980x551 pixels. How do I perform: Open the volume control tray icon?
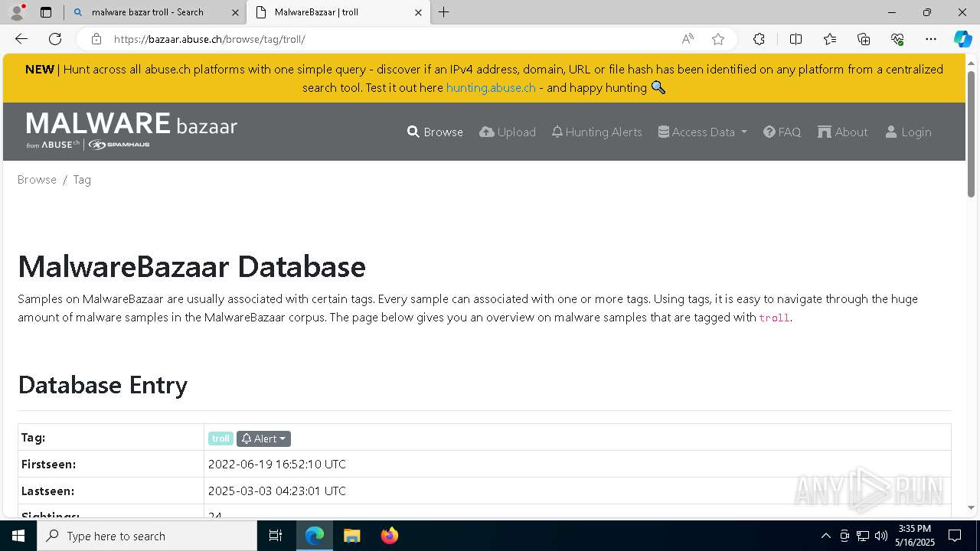pos(881,536)
